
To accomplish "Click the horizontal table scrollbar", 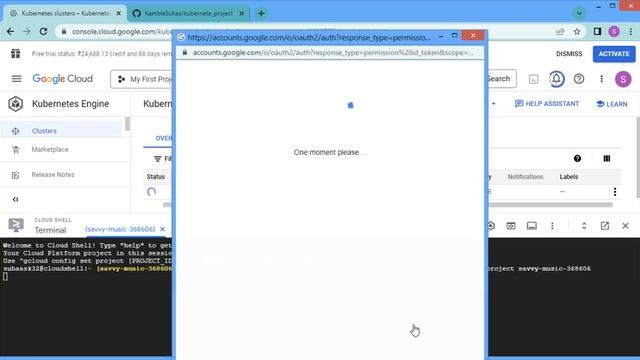I will coord(550,205).
